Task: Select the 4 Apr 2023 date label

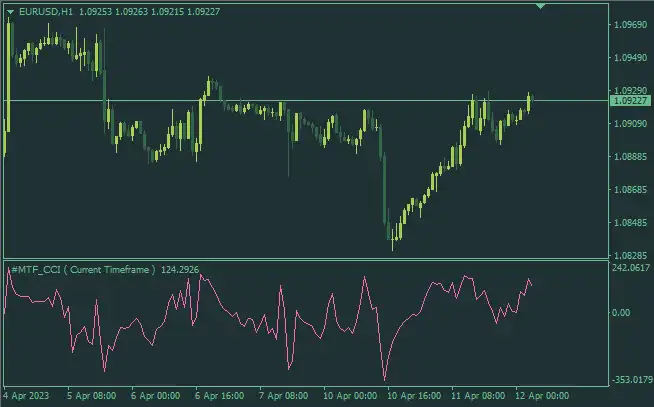Action: (27, 395)
